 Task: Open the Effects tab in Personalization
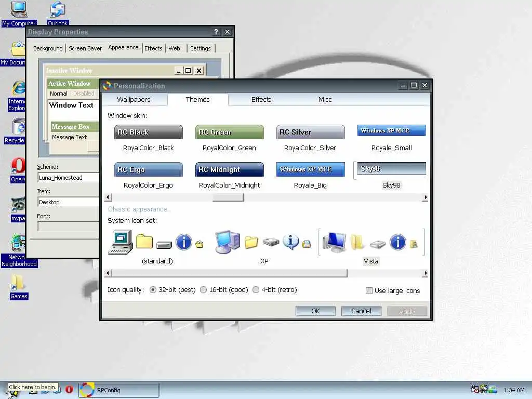coord(261,99)
